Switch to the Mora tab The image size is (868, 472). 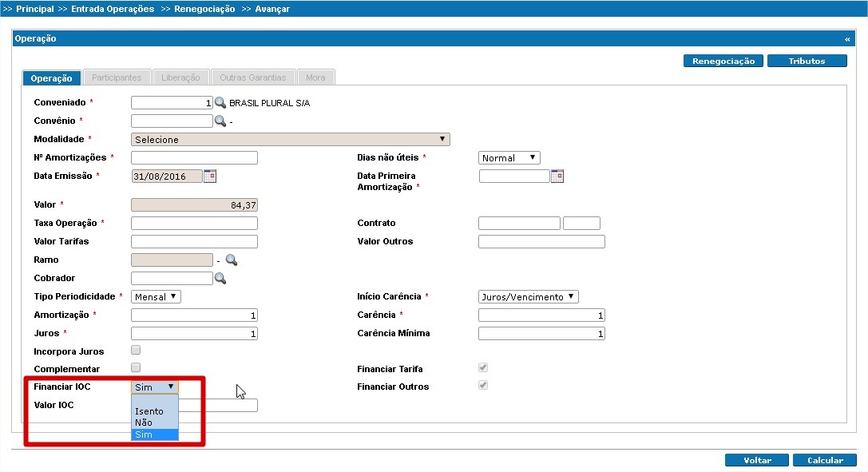[x=316, y=77]
